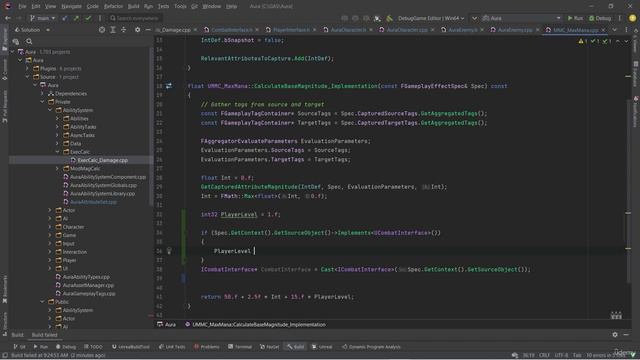The width and height of the screenshot is (640, 360).
Task: Open the Tools menu
Action: pos(180,7)
